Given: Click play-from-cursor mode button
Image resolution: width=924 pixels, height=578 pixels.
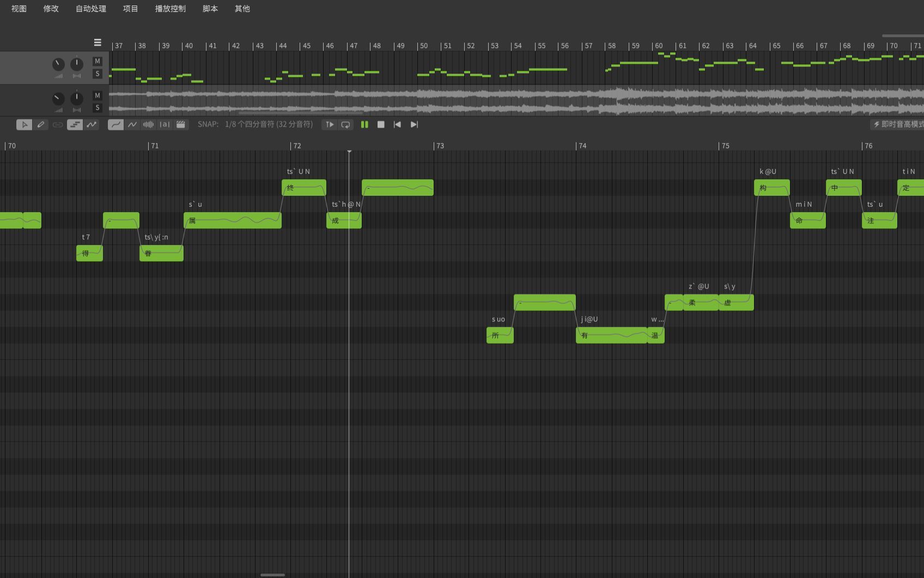Looking at the screenshot, I should click(x=330, y=125).
